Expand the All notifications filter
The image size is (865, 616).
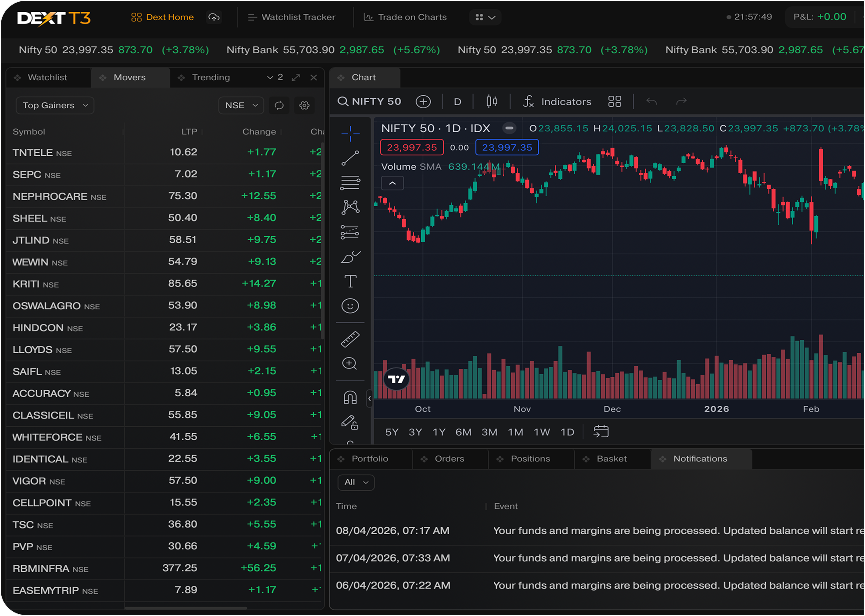pyautogui.click(x=356, y=482)
